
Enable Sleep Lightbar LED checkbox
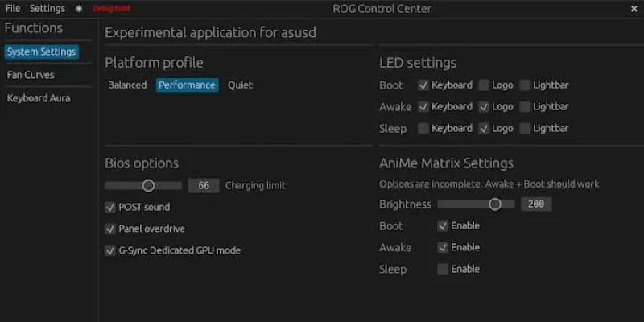click(525, 129)
